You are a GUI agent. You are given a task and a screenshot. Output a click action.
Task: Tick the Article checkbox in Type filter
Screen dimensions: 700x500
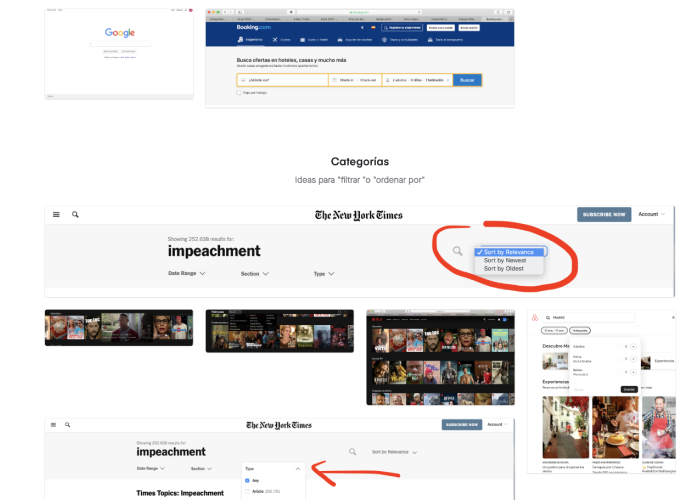247,492
